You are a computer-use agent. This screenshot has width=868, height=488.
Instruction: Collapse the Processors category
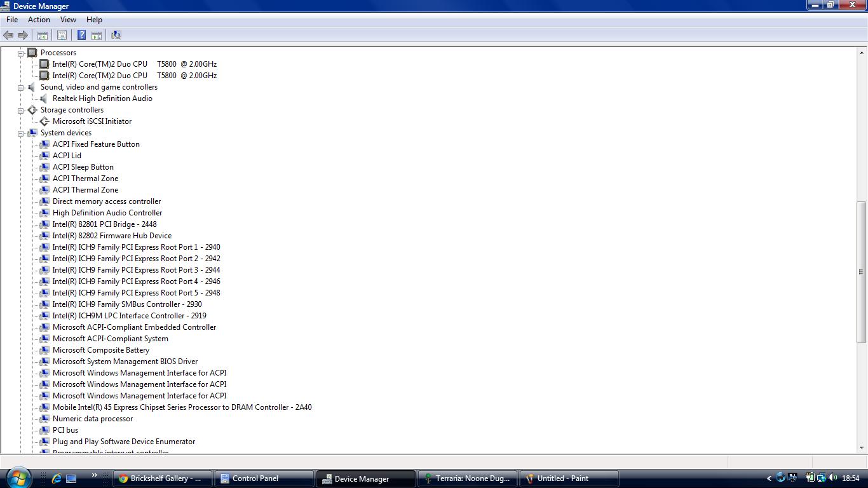(21, 53)
